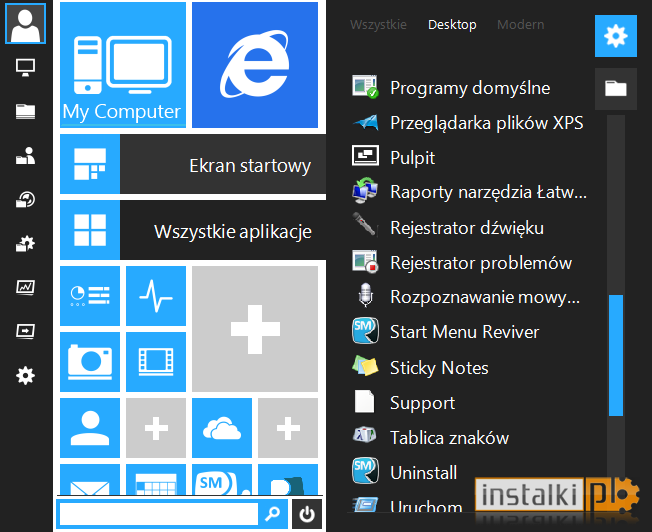652x532 pixels.
Task: Open the pulse monitor tile
Action: tap(156, 296)
